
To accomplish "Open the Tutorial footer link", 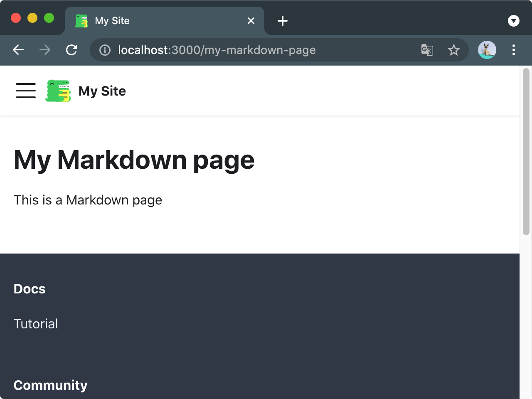I will 36,324.
